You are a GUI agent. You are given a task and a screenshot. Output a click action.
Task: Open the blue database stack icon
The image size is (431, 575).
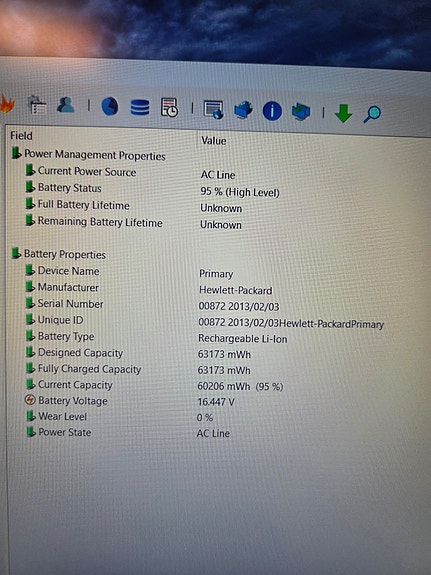[x=140, y=108]
